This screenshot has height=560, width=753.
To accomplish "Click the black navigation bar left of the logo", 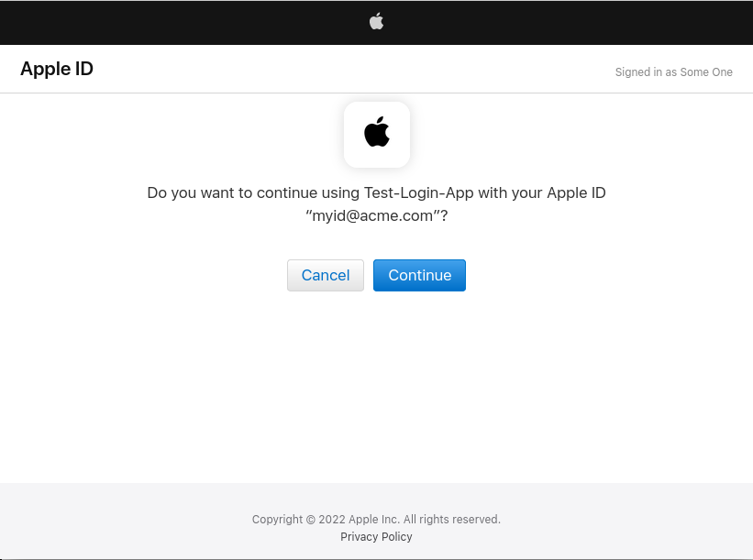I will tap(183, 22).
